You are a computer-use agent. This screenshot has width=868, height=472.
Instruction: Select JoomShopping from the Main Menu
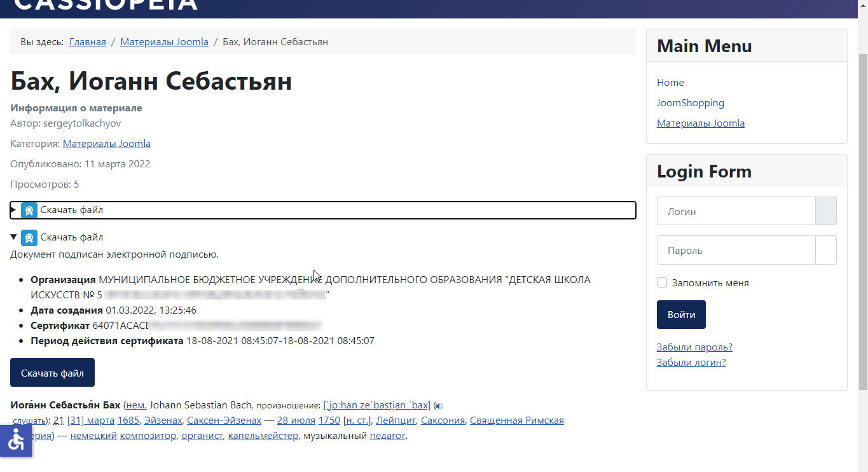690,103
